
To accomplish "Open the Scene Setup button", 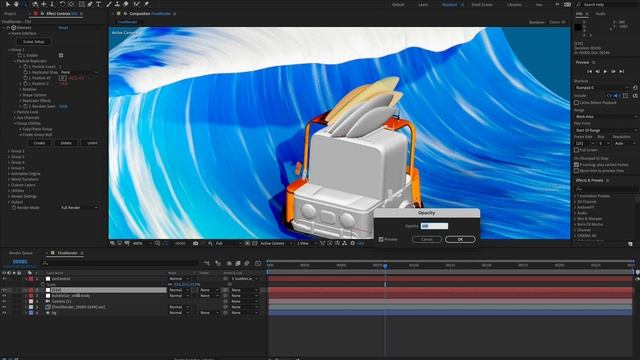I will click(33, 42).
